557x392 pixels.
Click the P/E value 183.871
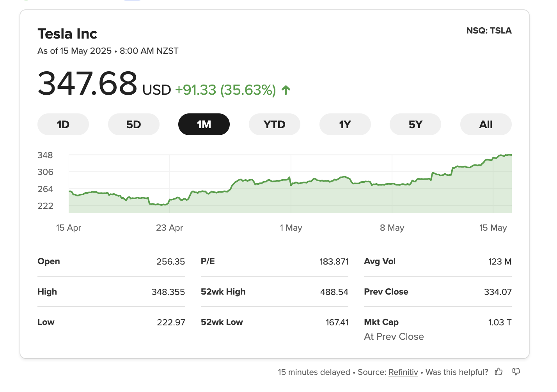point(334,261)
